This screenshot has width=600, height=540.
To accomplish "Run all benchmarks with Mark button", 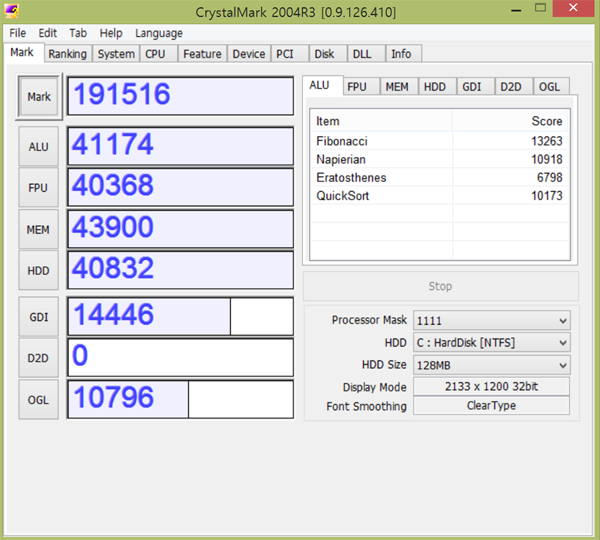I will click(x=39, y=96).
